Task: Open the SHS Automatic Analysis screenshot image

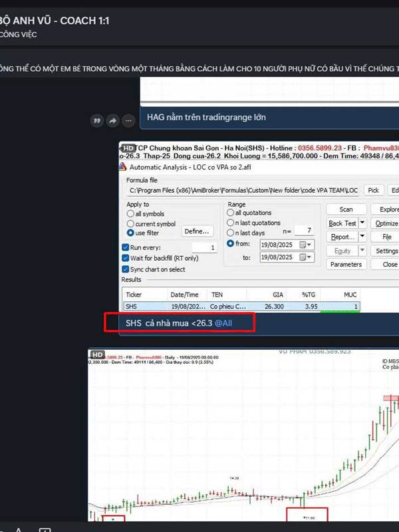Action: [x=259, y=227]
